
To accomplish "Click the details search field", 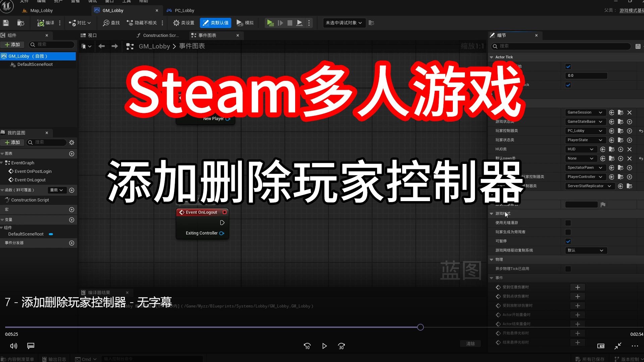I will [x=561, y=46].
